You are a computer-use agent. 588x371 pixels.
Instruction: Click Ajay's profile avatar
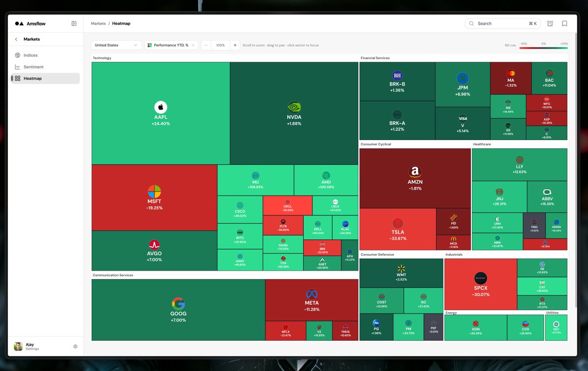click(x=18, y=347)
